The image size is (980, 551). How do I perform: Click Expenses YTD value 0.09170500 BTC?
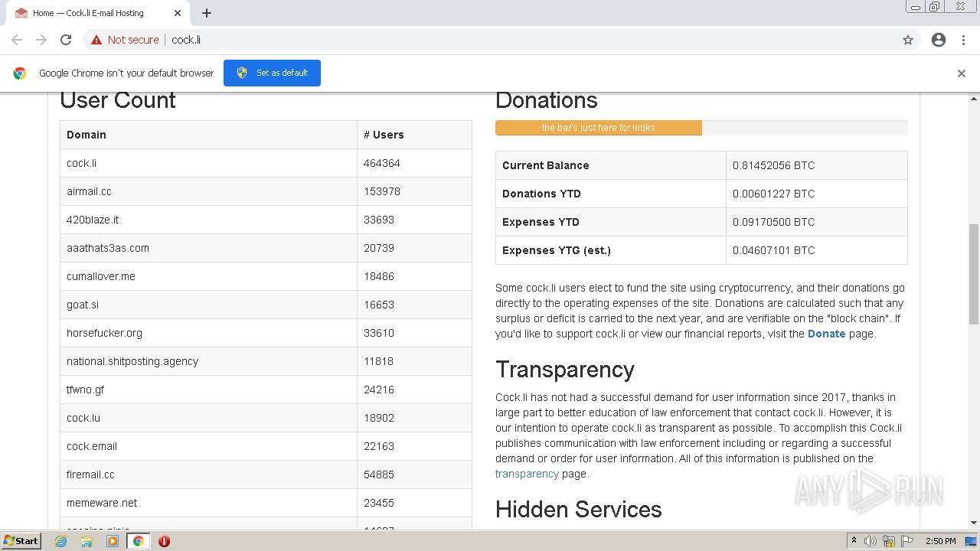click(x=773, y=222)
